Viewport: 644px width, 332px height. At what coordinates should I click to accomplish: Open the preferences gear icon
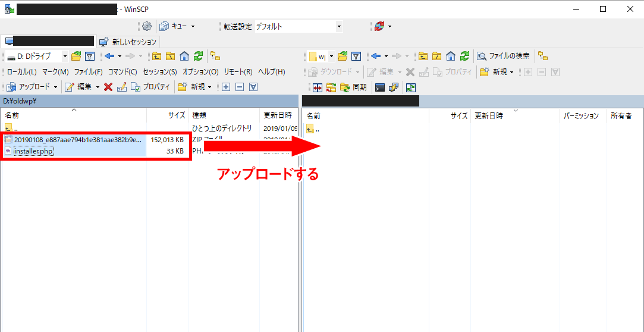coord(147,26)
